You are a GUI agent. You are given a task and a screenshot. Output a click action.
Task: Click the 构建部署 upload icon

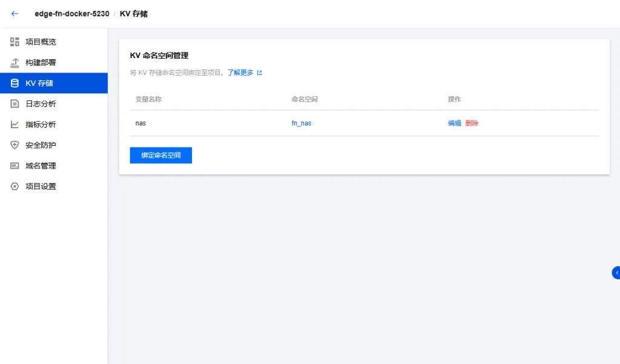(x=15, y=62)
